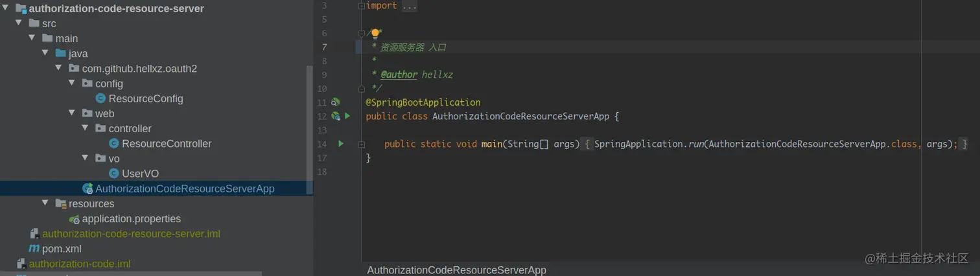Click the intention light bulb icon
Viewport: 980px width, 276px height.
[375, 34]
